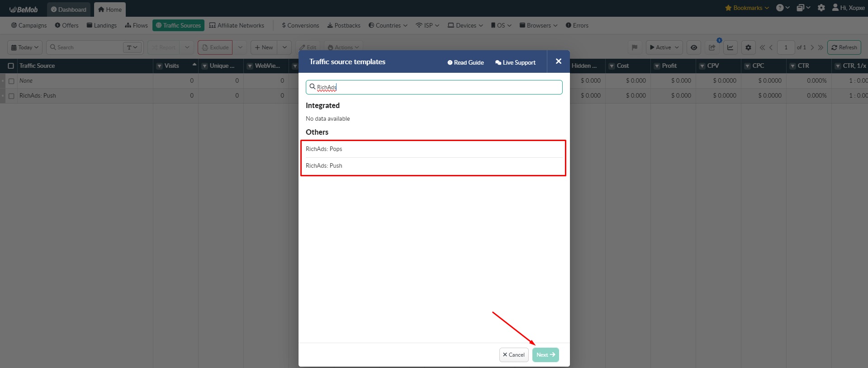Image resolution: width=868 pixels, height=368 pixels.
Task: Expand the Countries dropdown
Action: click(388, 25)
